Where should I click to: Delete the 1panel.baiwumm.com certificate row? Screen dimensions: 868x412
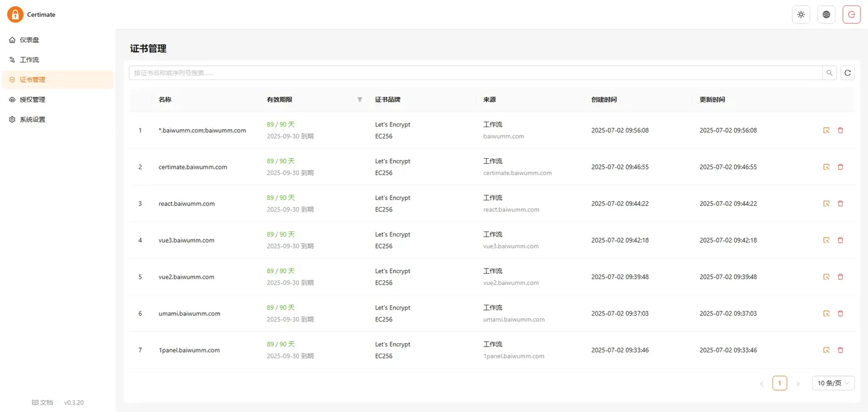pos(841,350)
